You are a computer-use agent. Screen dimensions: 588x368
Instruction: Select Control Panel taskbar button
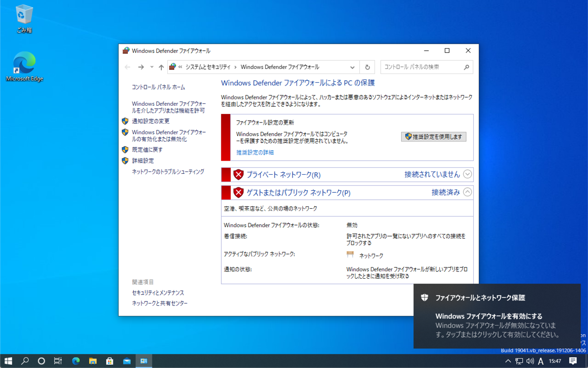click(144, 361)
